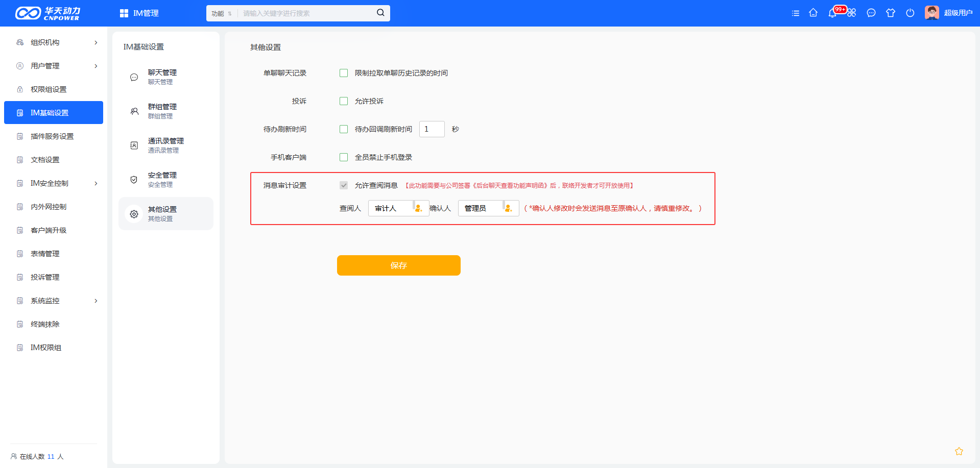Image resolution: width=980 pixels, height=468 pixels.
Task: Open 文档设置 in sidebar
Action: [54, 160]
